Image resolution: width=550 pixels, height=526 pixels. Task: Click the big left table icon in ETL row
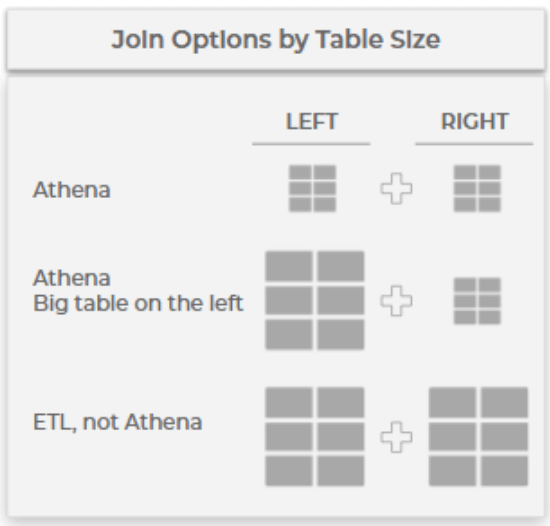(315, 437)
